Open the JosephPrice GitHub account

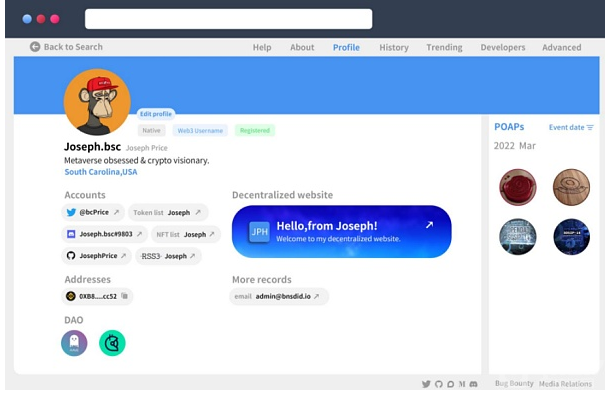tap(96, 256)
